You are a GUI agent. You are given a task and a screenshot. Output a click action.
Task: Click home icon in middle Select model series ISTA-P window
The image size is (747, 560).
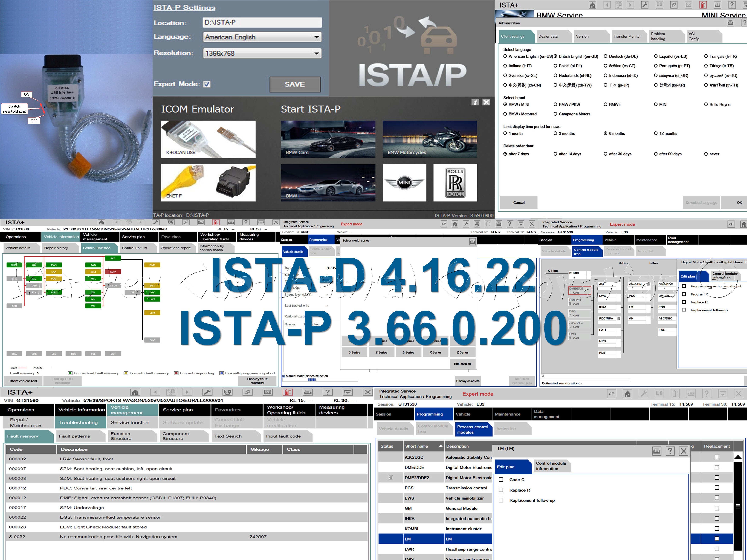455,224
